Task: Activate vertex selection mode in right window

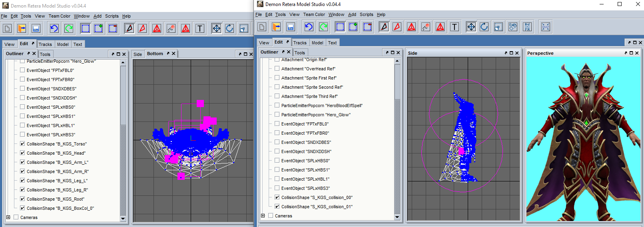Action: point(384,27)
